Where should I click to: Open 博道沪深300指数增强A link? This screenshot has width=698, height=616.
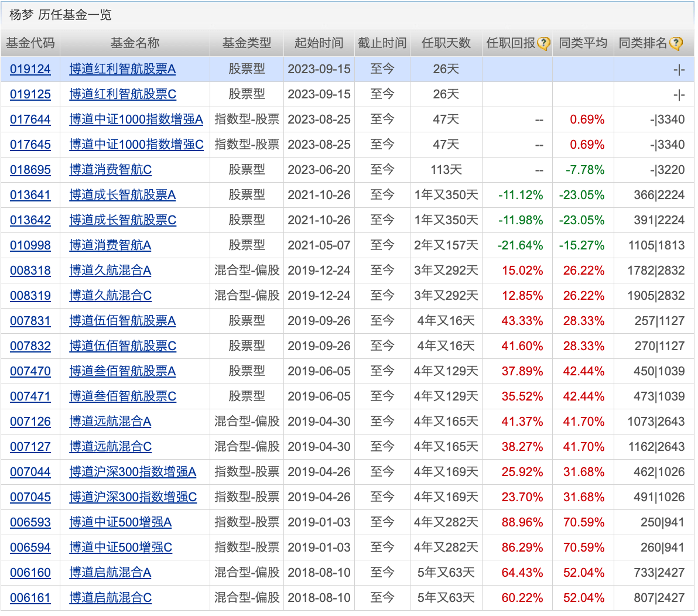coord(132,472)
